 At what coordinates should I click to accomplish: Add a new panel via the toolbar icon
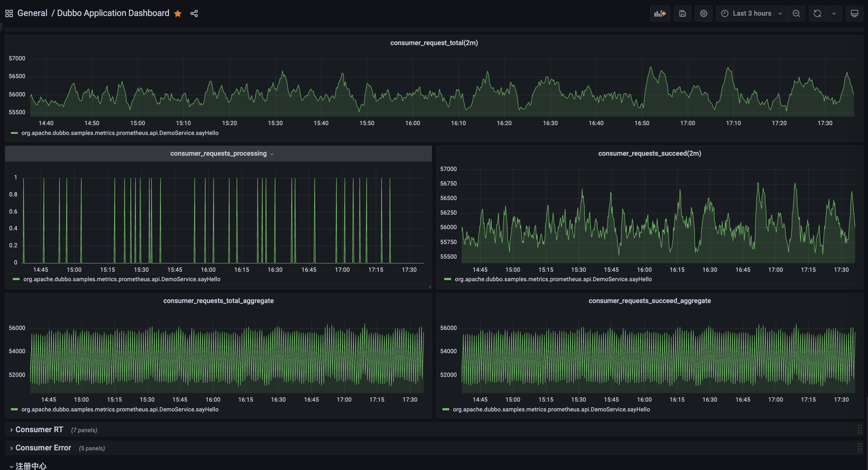tap(660, 13)
